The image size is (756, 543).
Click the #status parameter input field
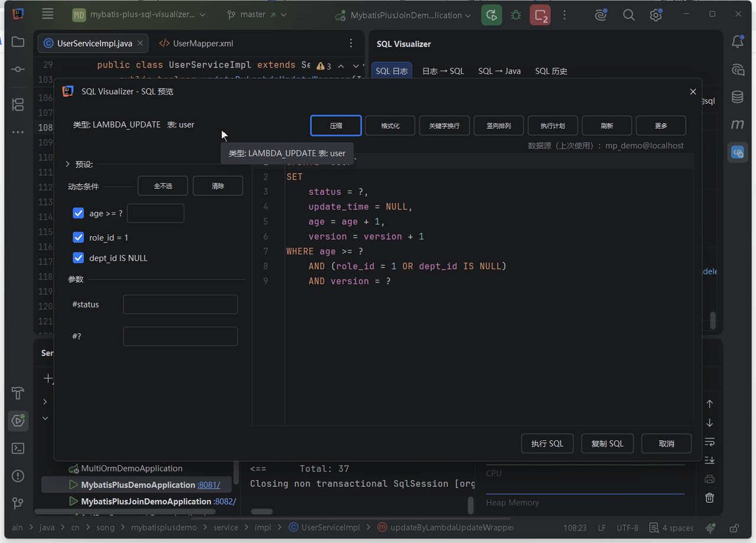click(180, 305)
